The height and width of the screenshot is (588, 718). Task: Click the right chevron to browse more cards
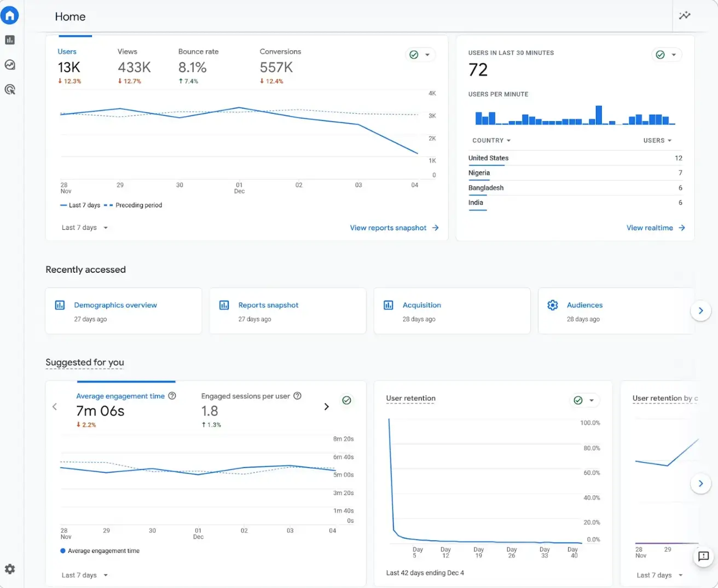coord(701,310)
